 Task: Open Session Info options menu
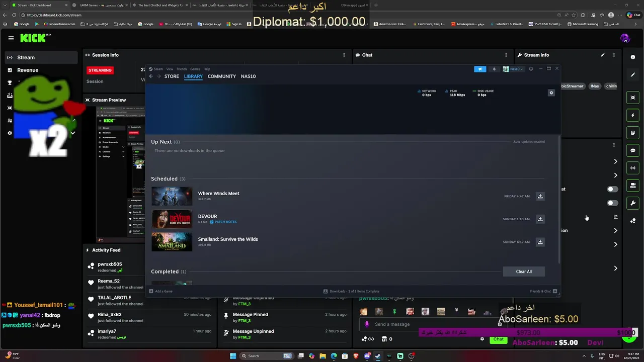[x=344, y=55]
